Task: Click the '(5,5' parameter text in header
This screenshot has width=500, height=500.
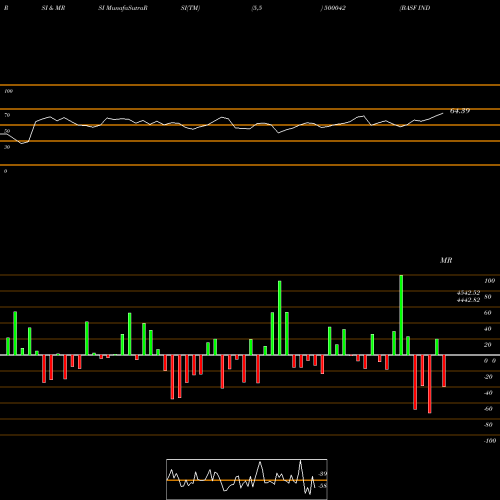Action: tap(257, 8)
